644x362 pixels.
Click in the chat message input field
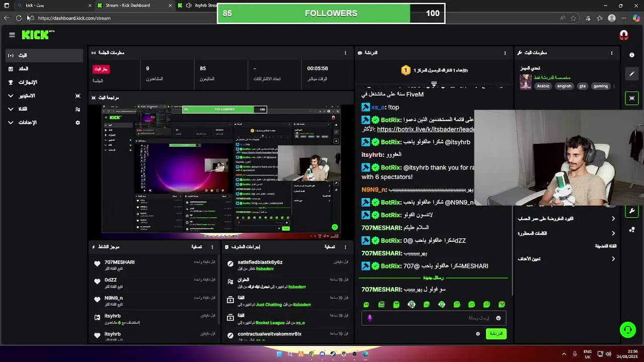click(433, 318)
